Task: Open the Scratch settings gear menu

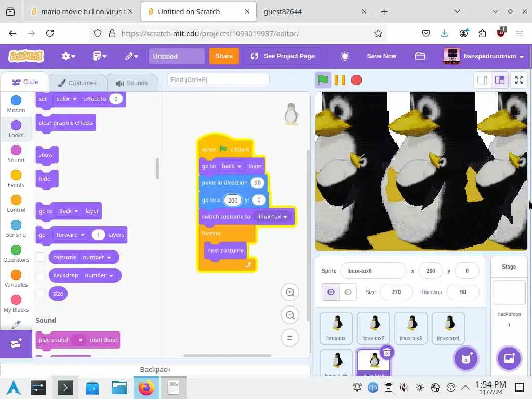Action: [68, 56]
